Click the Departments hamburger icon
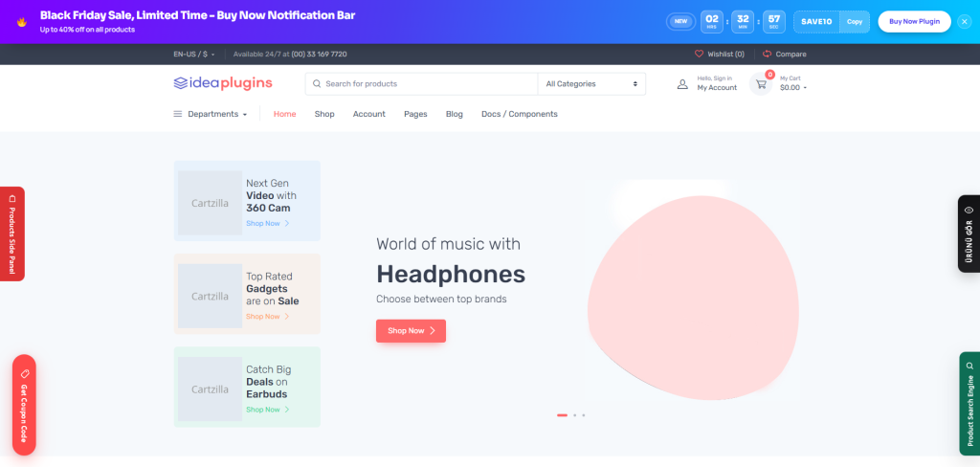This screenshot has width=980, height=467. [x=177, y=114]
